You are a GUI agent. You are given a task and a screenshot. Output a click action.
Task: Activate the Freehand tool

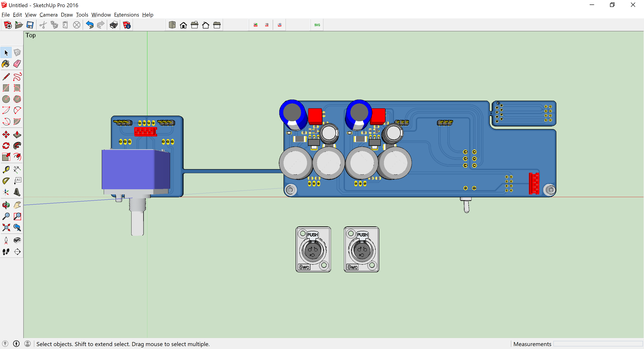17,77
